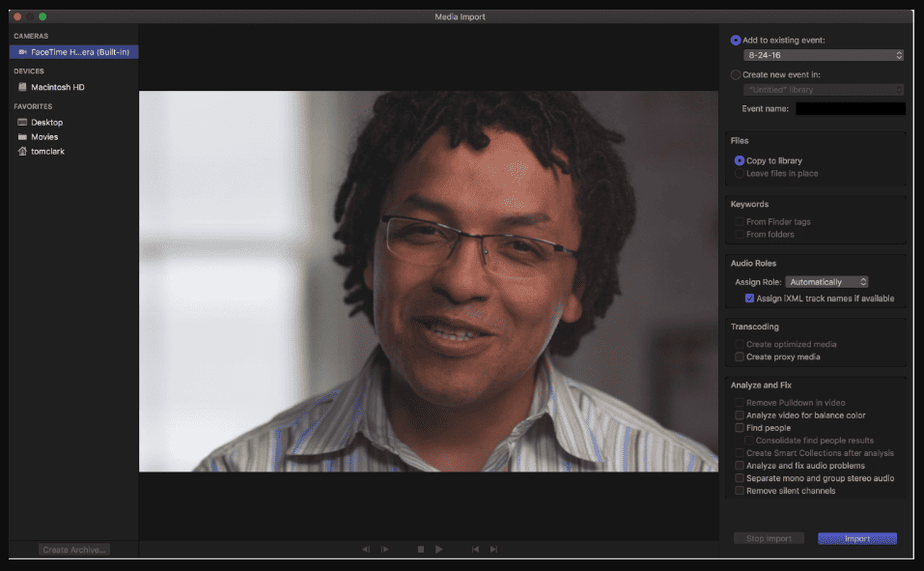Open the Assign Role Automatically dropdown

(x=826, y=282)
